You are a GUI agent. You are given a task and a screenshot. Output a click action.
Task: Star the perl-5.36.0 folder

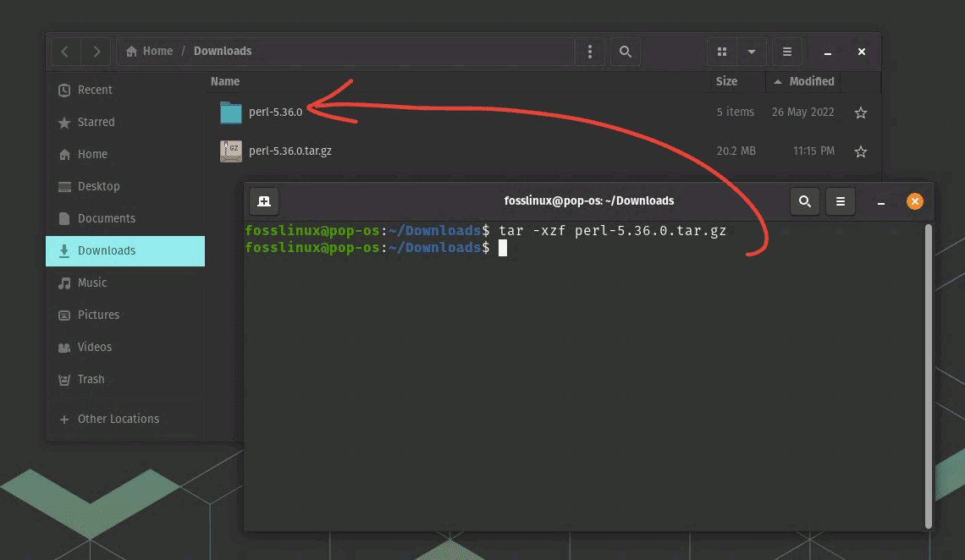[860, 113]
